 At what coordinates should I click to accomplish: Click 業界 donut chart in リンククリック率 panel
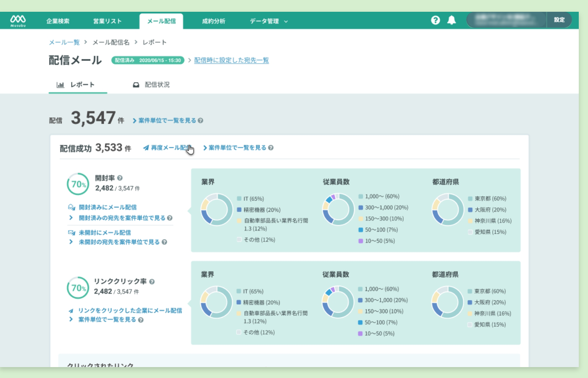216,302
